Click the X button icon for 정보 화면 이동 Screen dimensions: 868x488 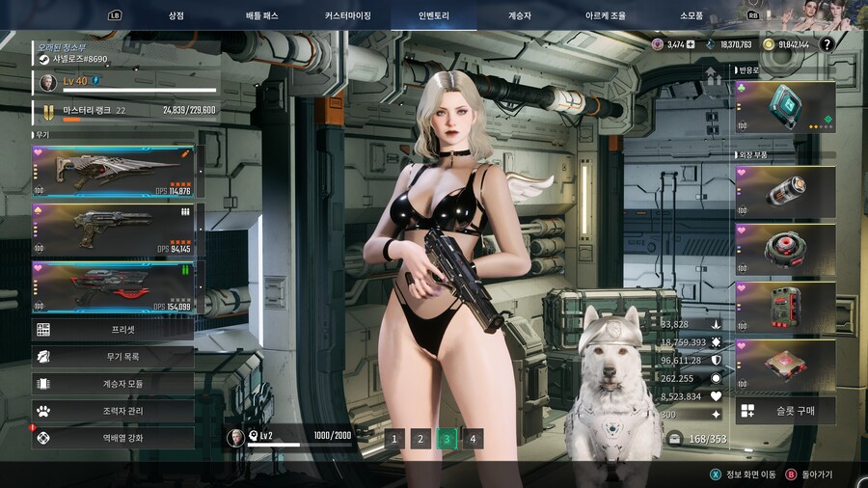pos(716,474)
